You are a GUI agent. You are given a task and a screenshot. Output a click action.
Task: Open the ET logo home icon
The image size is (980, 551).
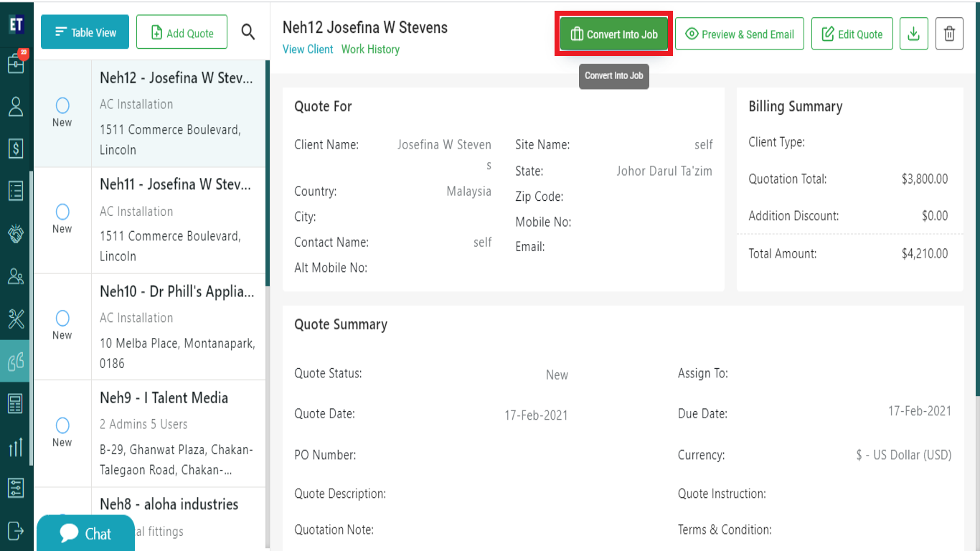[17, 24]
